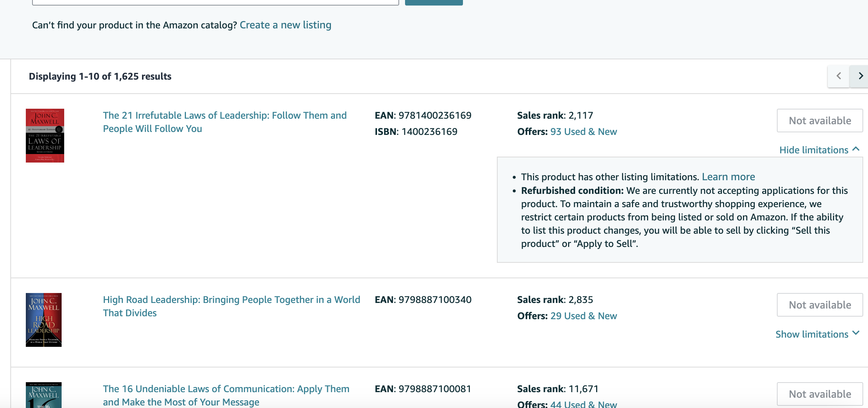Select Sales rank 11,671 text
The height and width of the screenshot is (408, 868).
click(558, 389)
